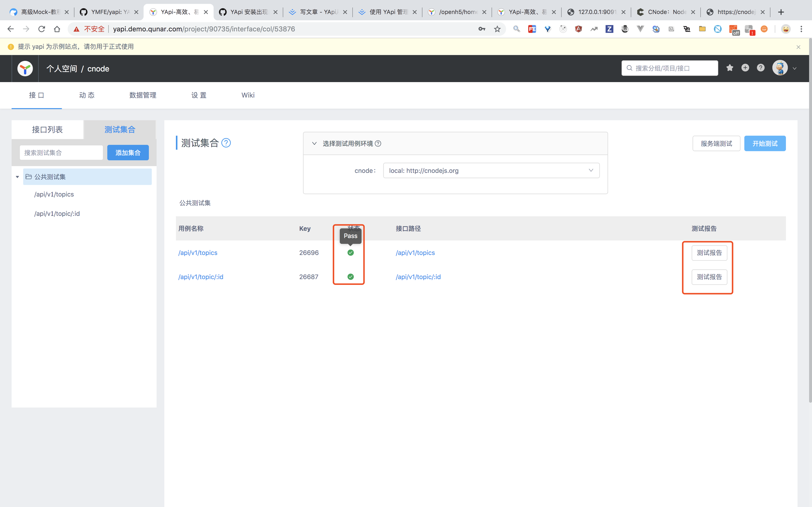Switch to the 接口列表 tab
This screenshot has width=812, height=507.
[x=47, y=129]
